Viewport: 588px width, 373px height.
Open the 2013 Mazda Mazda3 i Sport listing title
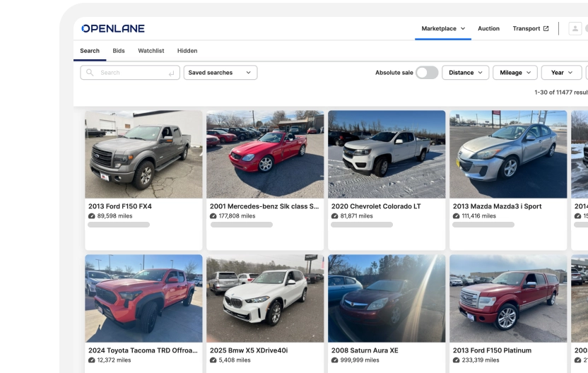(x=497, y=206)
